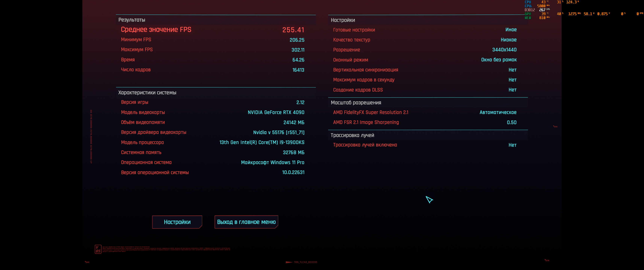Click the V 85 badge icon
Viewport: 644px width, 270px height.
98,249
